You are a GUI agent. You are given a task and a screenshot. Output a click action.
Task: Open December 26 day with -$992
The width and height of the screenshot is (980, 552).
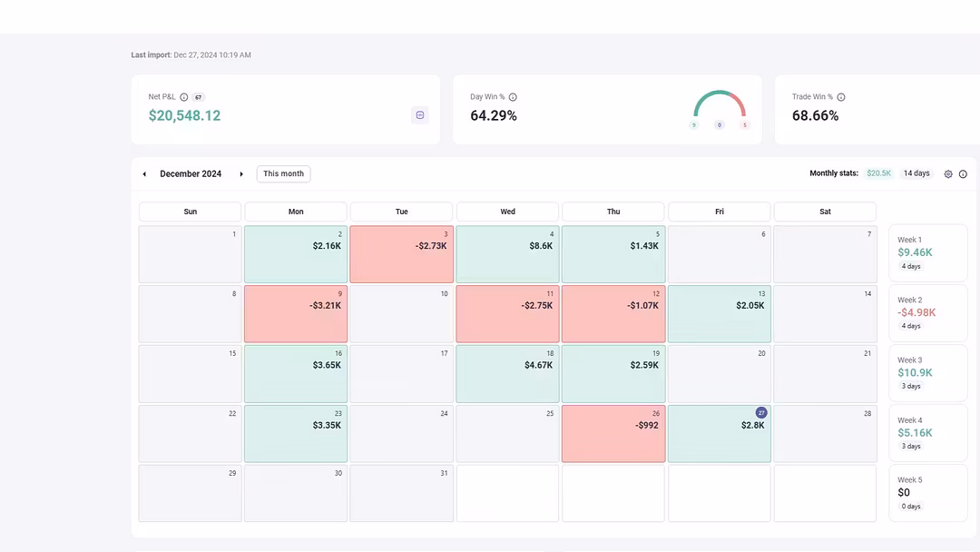613,434
